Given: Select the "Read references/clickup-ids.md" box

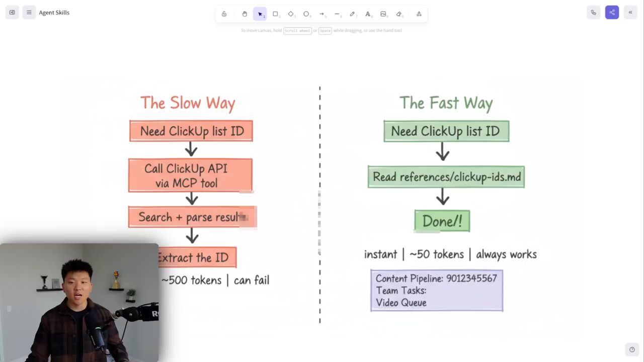Looking at the screenshot, I should (x=446, y=177).
